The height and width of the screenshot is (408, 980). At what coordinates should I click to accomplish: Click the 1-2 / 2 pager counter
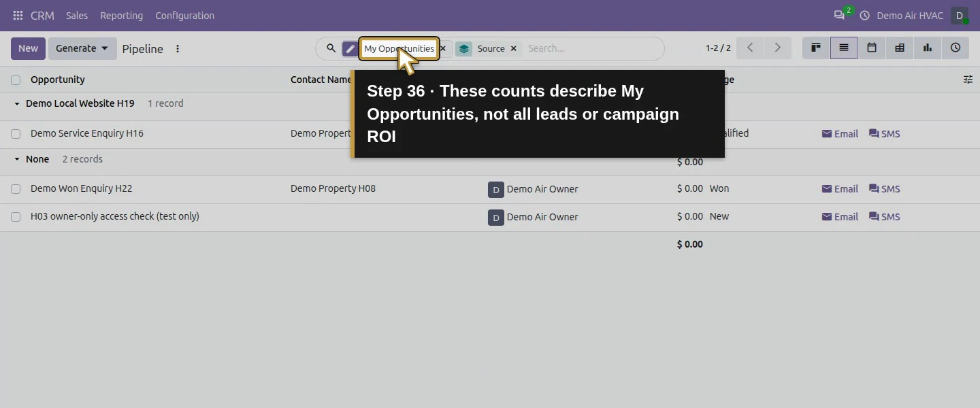coord(718,48)
